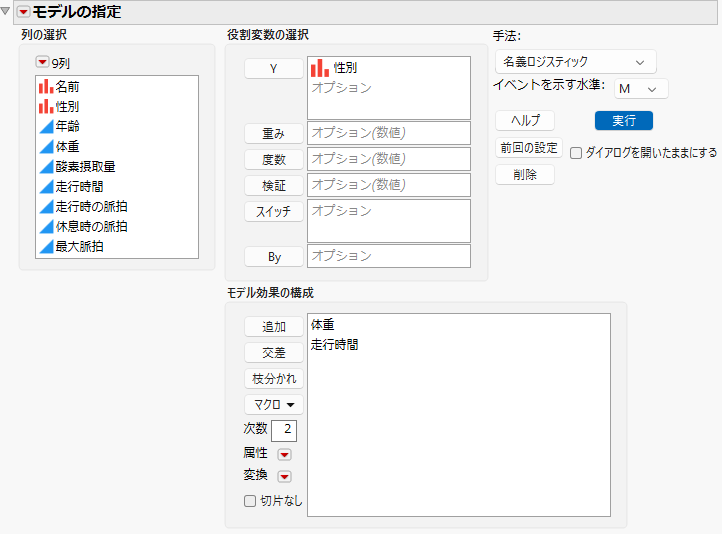Click the 度数 field with オプション(数値) placeholder
Screen dimensions: 722x534
pos(389,159)
